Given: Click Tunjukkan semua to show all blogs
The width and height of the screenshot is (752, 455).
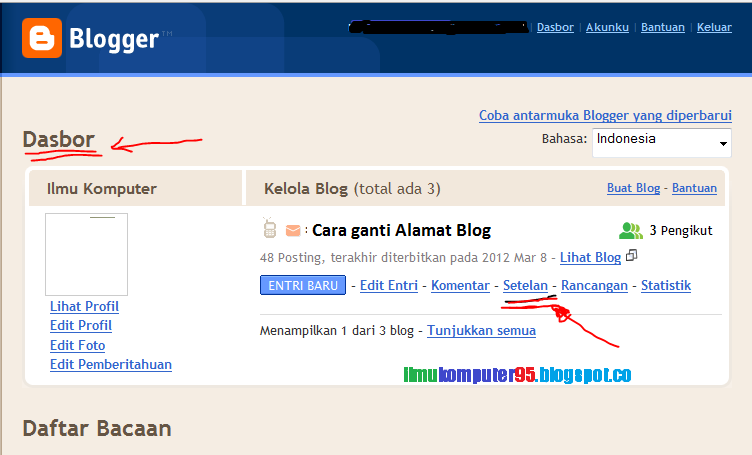Looking at the screenshot, I should pos(482,330).
